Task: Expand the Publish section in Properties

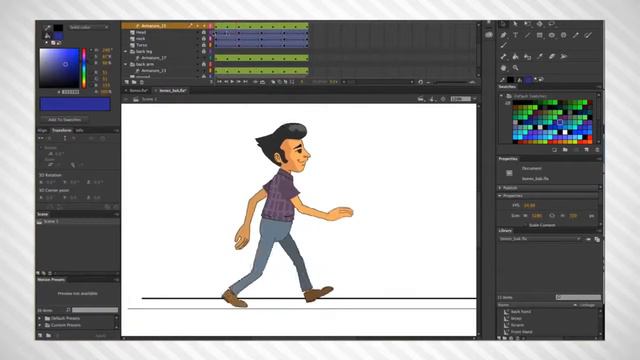Action: (500, 188)
